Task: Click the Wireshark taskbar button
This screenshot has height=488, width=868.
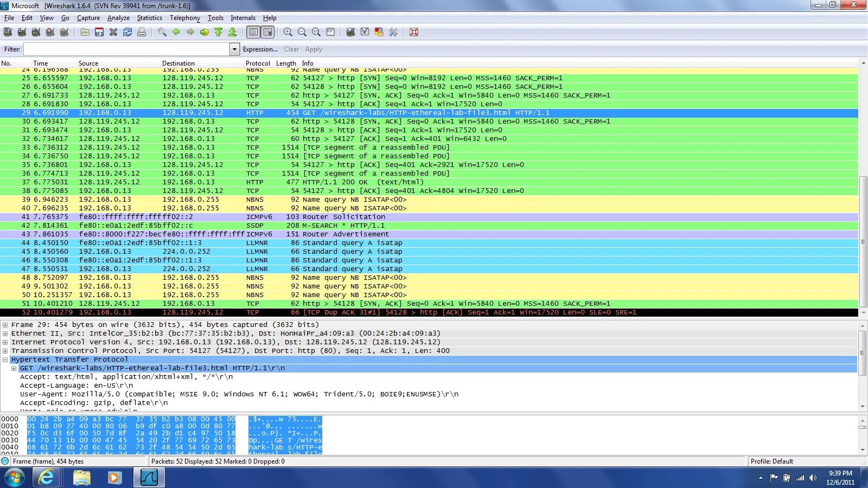Action: (x=149, y=478)
